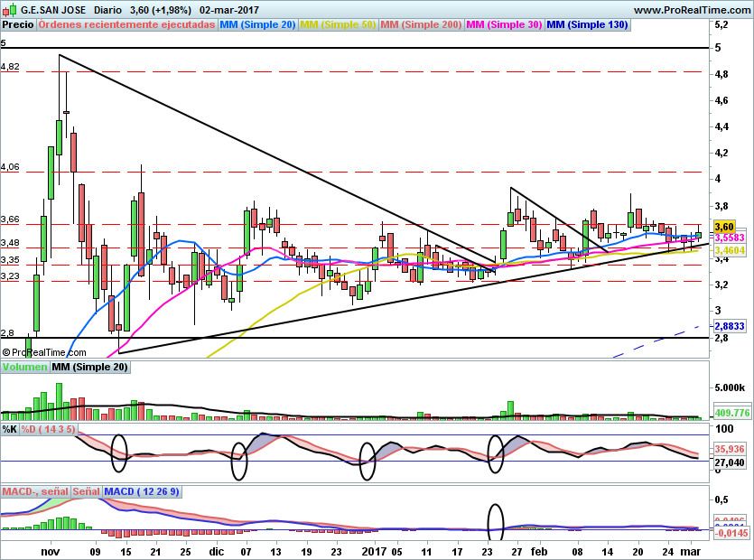Image resolution: width=754 pixels, height=560 pixels.
Task: Click the 2017 label on time axis
Action: (374, 551)
